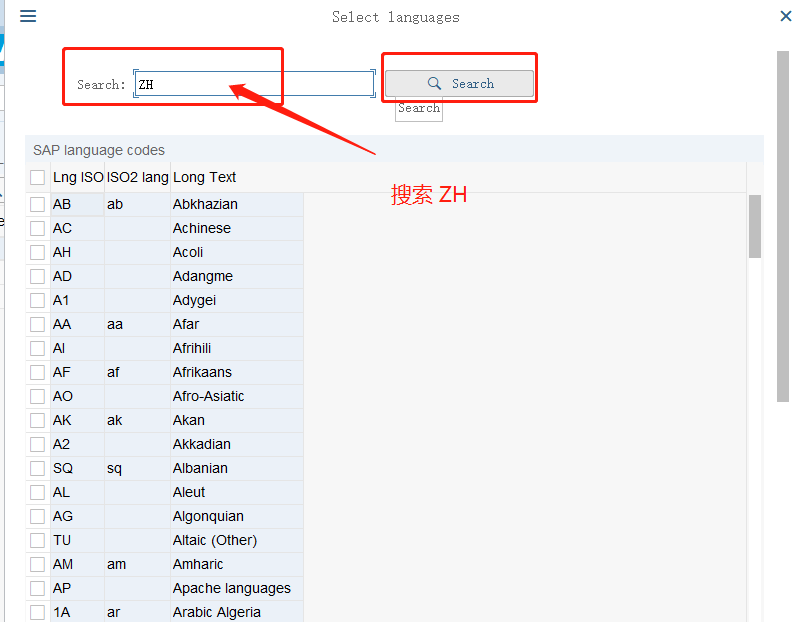Select the Achinese row text
Viewport: 792px width, 622px height.
201,228
